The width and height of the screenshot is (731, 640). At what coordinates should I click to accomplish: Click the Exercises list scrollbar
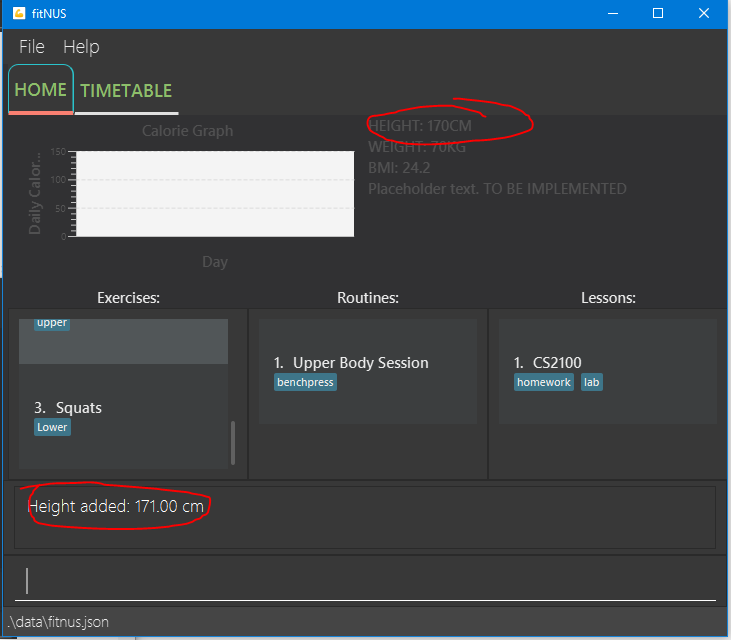click(x=233, y=443)
